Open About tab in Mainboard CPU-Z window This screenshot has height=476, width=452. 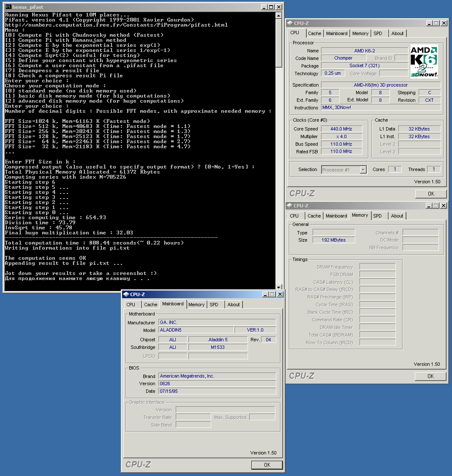pyautogui.click(x=234, y=305)
